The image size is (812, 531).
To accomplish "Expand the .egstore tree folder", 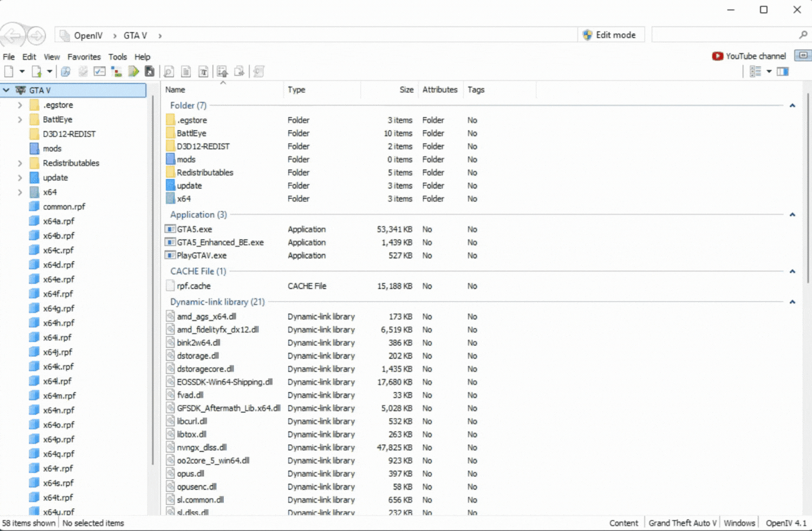I will [x=20, y=105].
